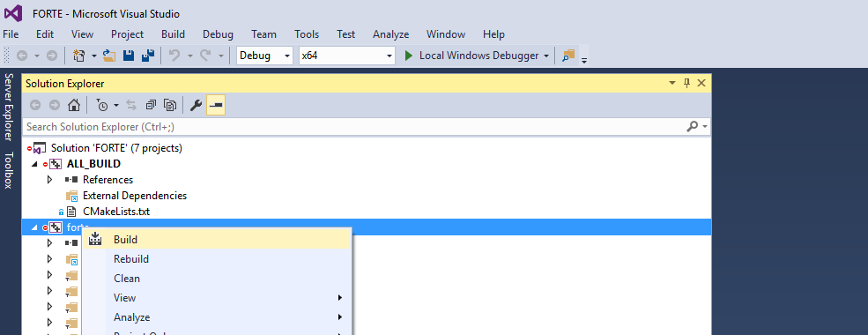Open View submenu in context menu
The width and height of the screenshot is (868, 335).
tap(217, 298)
